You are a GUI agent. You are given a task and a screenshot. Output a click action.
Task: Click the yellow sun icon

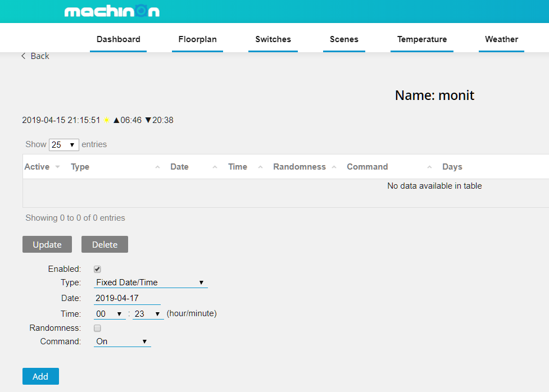tap(106, 120)
